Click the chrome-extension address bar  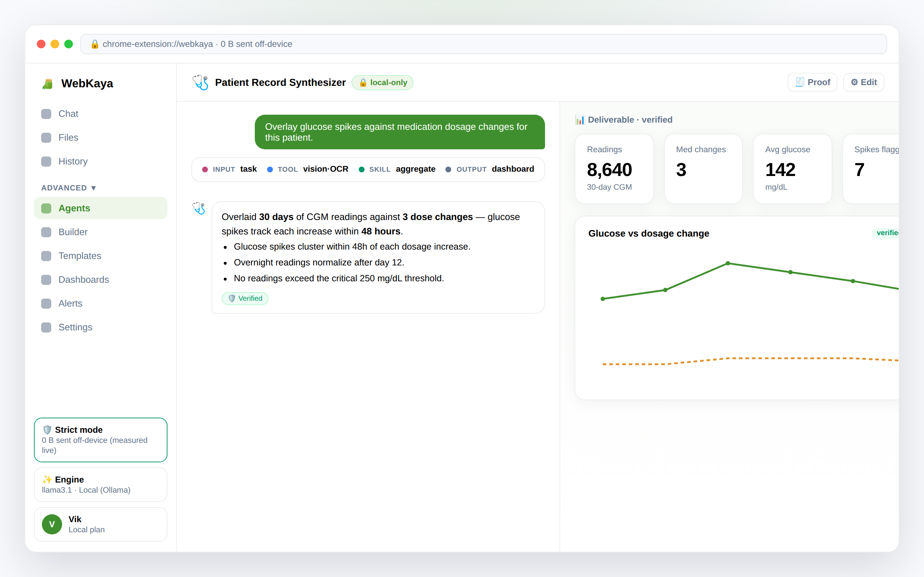coord(483,44)
